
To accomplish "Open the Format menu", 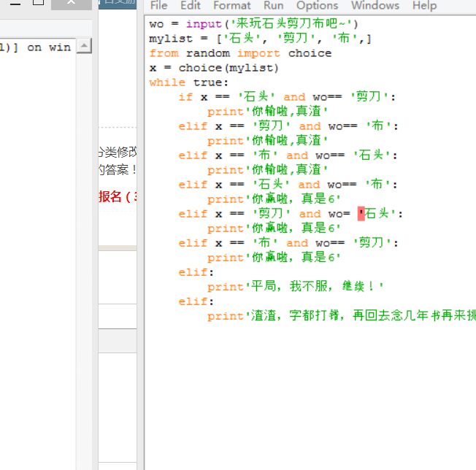I will click(231, 6).
